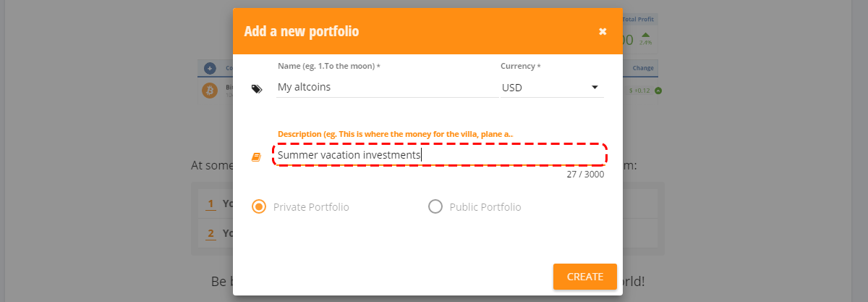Image resolution: width=868 pixels, height=302 pixels.
Task: Click the Change column header
Action: pyautogui.click(x=643, y=68)
